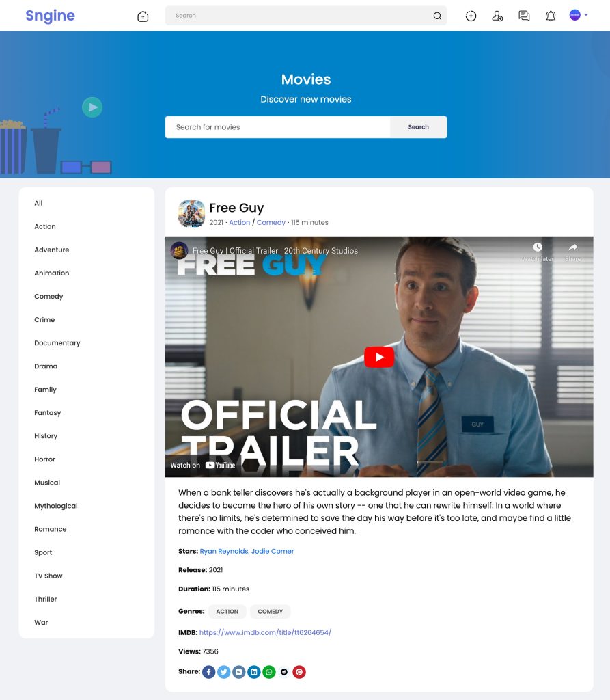Screen dimensions: 610x700
Task: Select the Horror category
Action: pos(44,459)
